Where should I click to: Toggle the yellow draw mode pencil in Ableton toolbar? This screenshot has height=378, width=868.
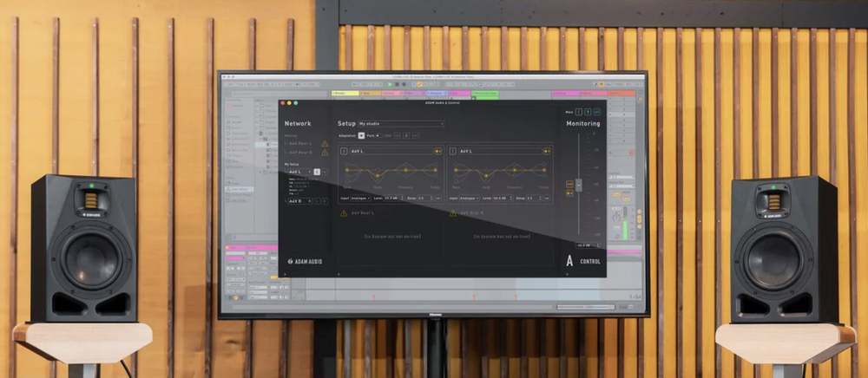click(419, 84)
